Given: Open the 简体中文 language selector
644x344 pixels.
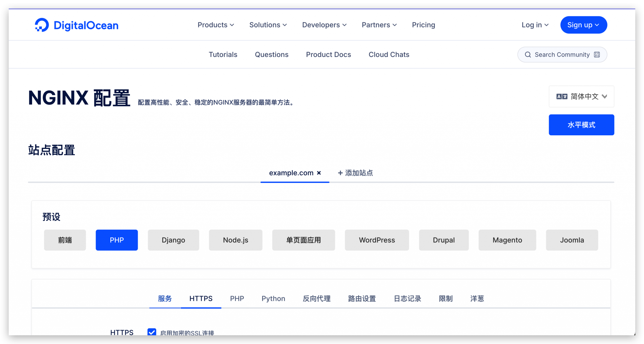Looking at the screenshot, I should (x=581, y=96).
